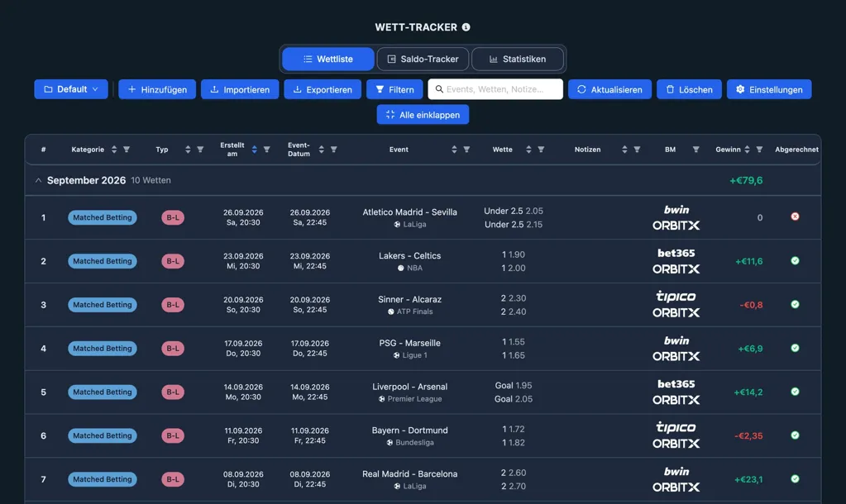Filter the Event column
Screen dimensions: 846x504
(x=466, y=150)
